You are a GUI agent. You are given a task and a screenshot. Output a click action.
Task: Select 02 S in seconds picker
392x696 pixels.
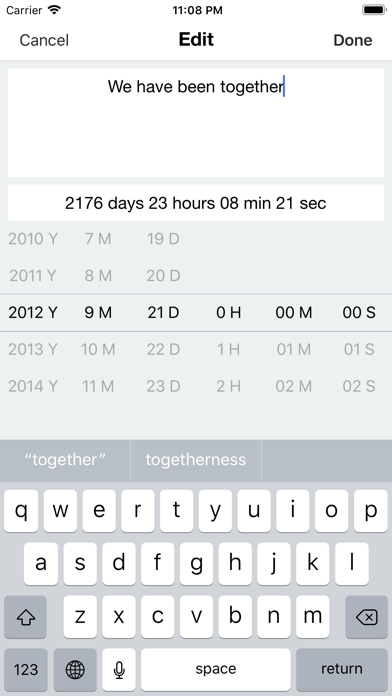pos(359,386)
